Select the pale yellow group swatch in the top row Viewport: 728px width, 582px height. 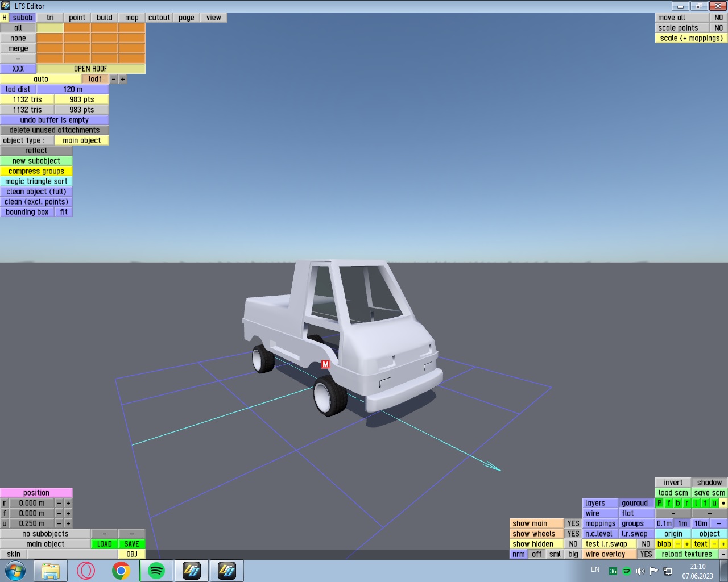coord(50,28)
